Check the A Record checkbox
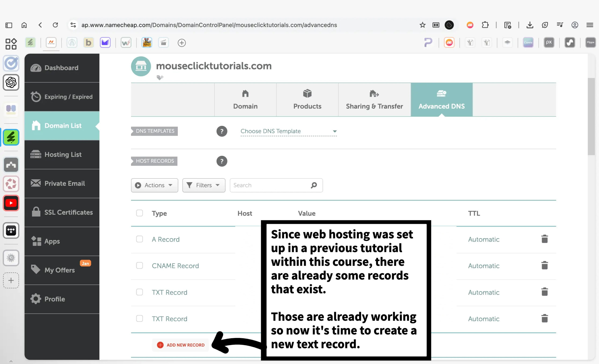Screen dimensions: 599x364 click(139, 239)
